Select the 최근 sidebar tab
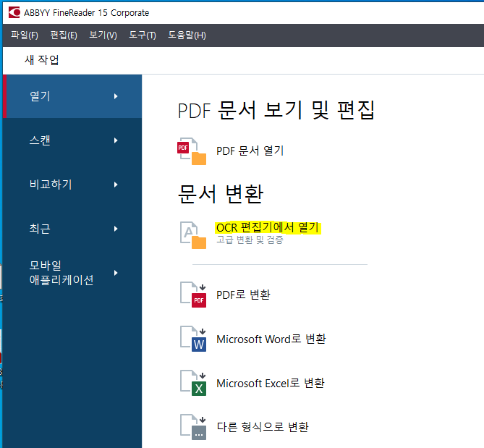The width and height of the screenshot is (484, 448). 72,229
